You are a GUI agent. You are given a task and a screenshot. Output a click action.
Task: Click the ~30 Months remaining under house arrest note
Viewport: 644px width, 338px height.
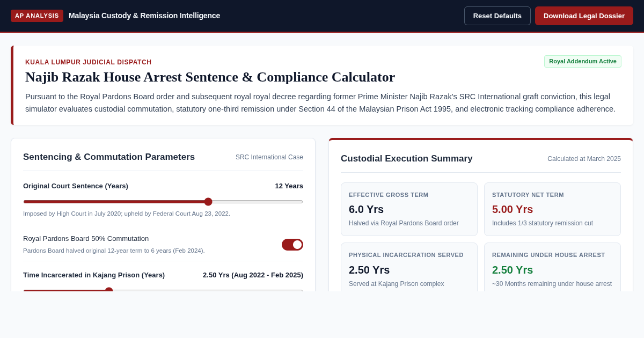click(x=552, y=284)
